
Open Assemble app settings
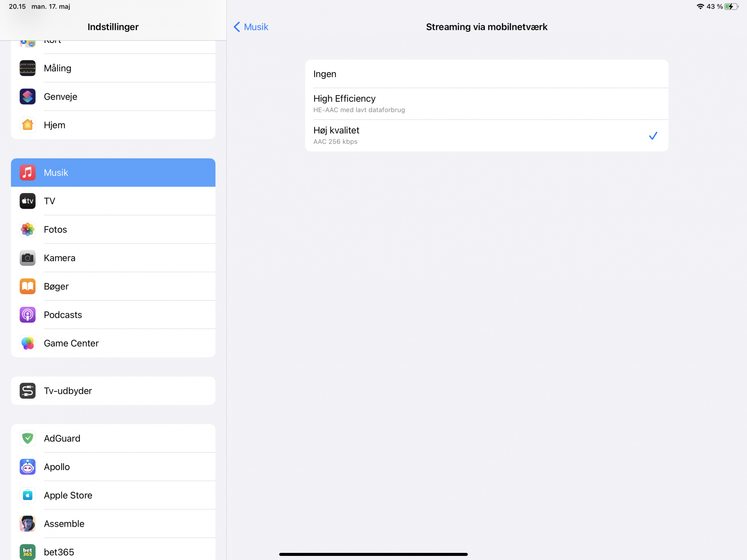click(x=112, y=523)
